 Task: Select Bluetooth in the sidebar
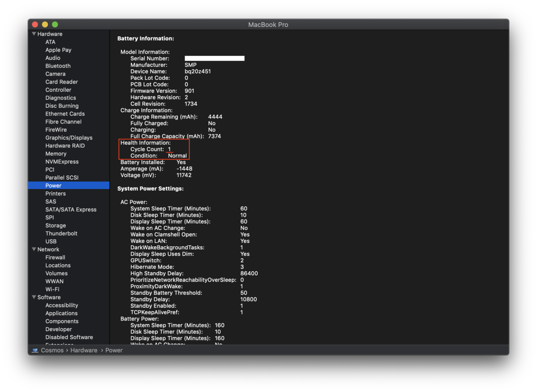tap(58, 66)
